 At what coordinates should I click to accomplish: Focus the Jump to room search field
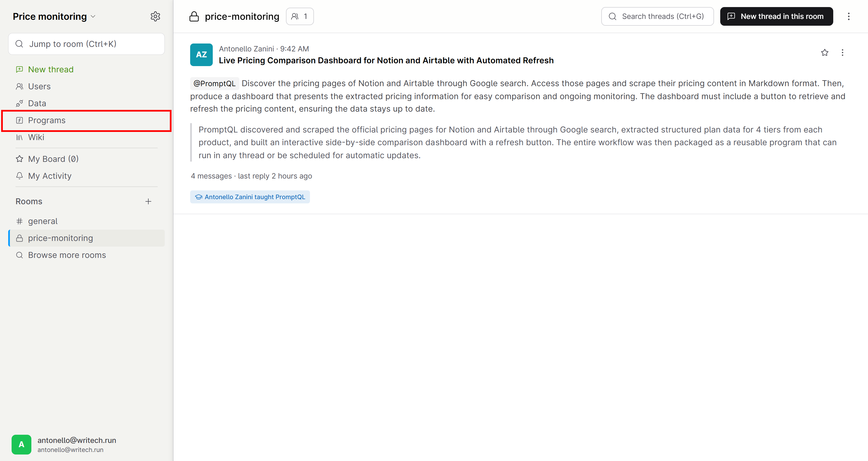coord(86,44)
